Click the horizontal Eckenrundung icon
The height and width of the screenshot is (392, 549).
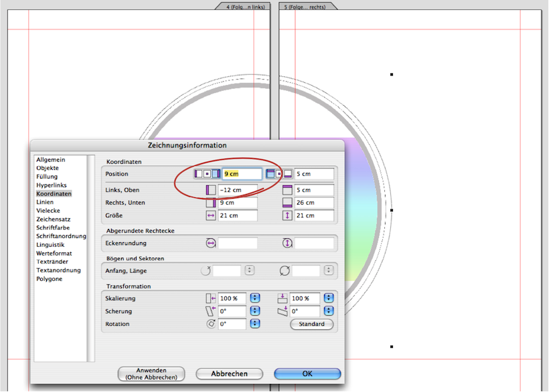click(211, 243)
